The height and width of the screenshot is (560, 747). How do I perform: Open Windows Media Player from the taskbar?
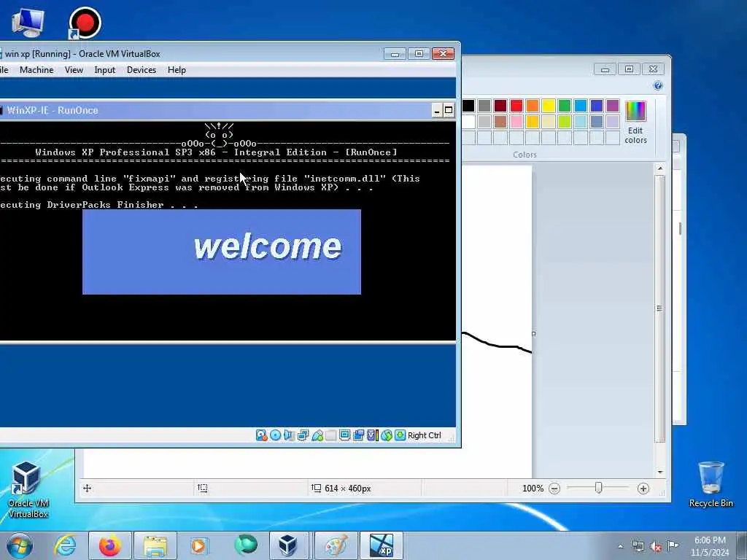200,545
